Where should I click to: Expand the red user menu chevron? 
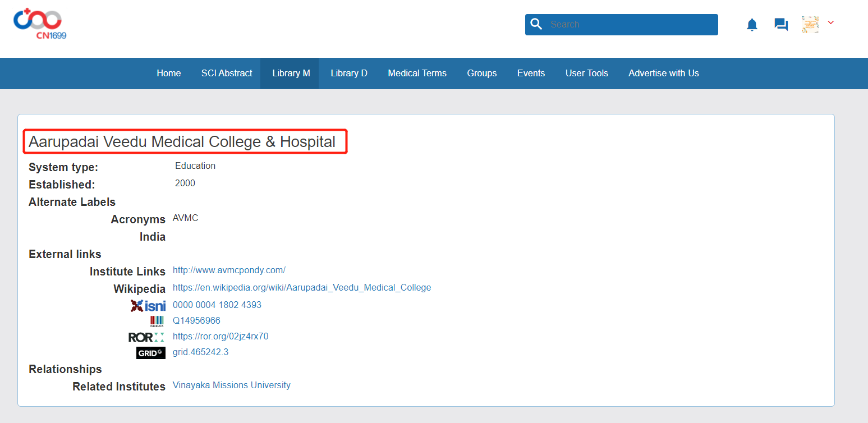[831, 23]
